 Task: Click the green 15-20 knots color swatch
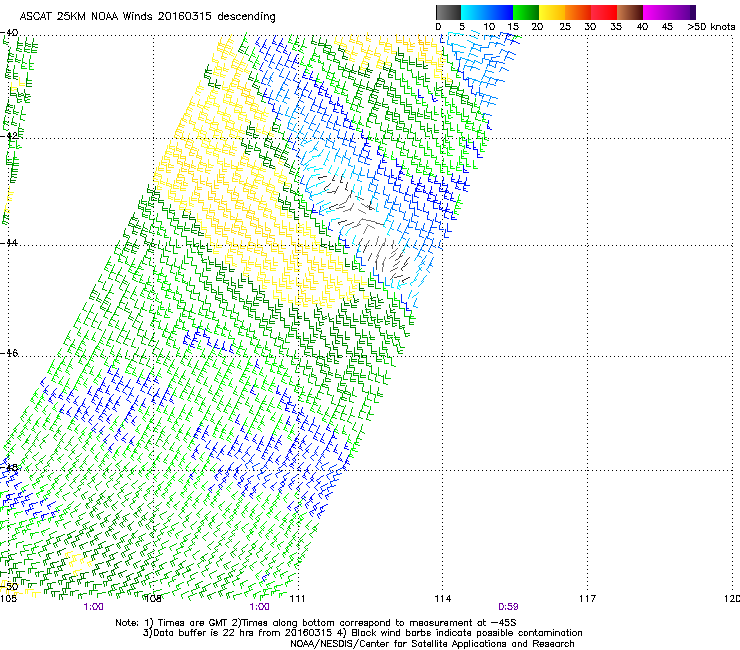click(526, 12)
